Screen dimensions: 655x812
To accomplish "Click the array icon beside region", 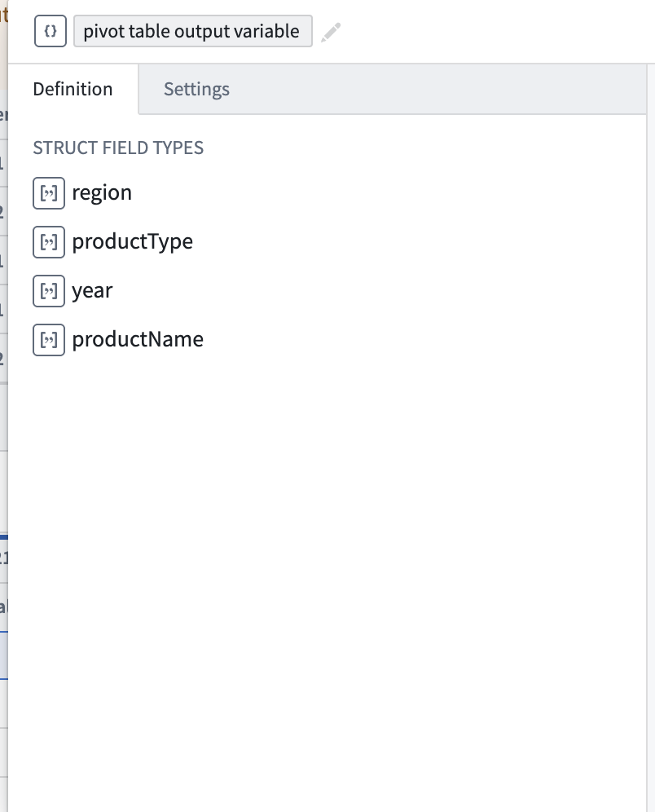I will click(49, 193).
